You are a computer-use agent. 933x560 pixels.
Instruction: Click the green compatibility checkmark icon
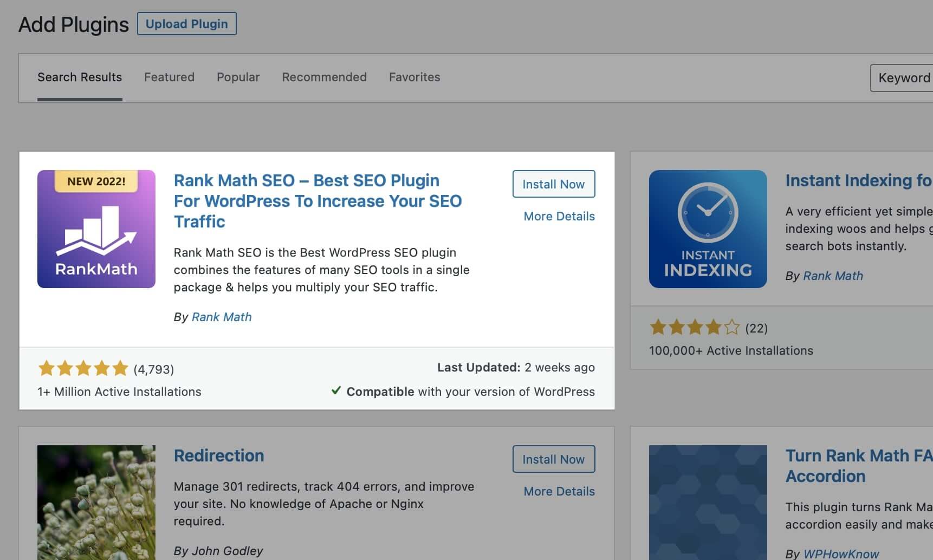click(x=336, y=390)
